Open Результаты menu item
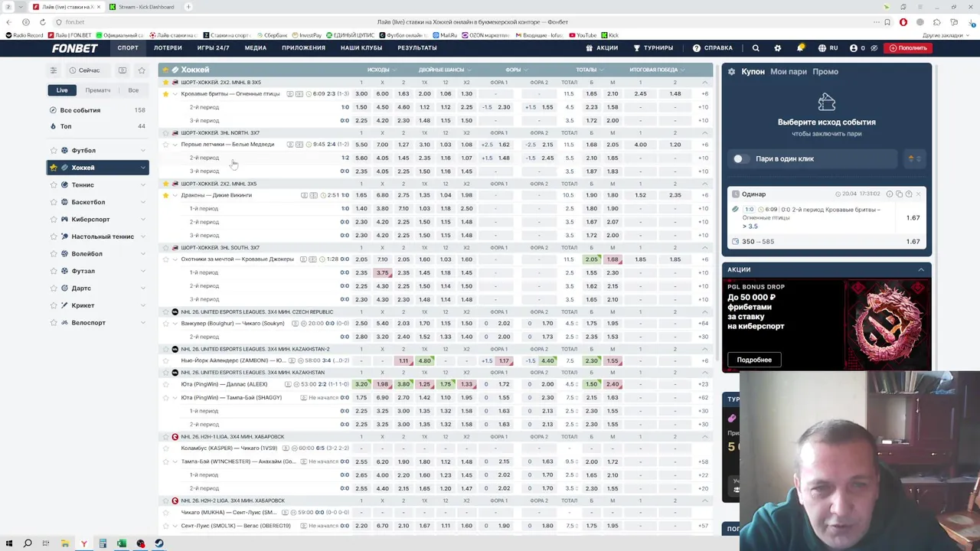980x551 pixels. tap(417, 47)
